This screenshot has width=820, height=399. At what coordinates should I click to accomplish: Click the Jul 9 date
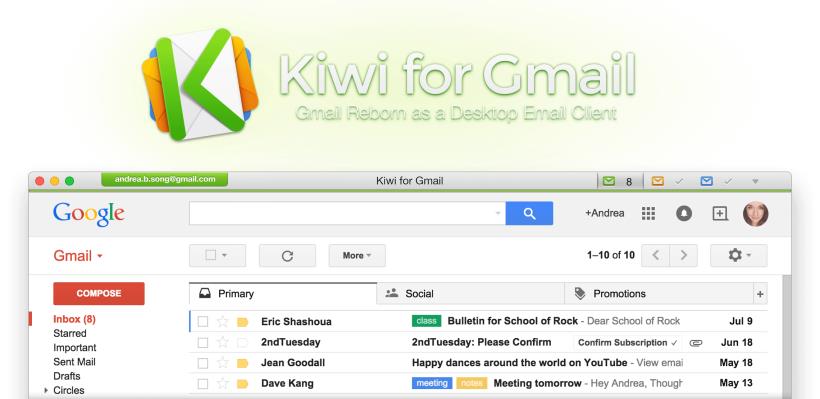[741, 321]
